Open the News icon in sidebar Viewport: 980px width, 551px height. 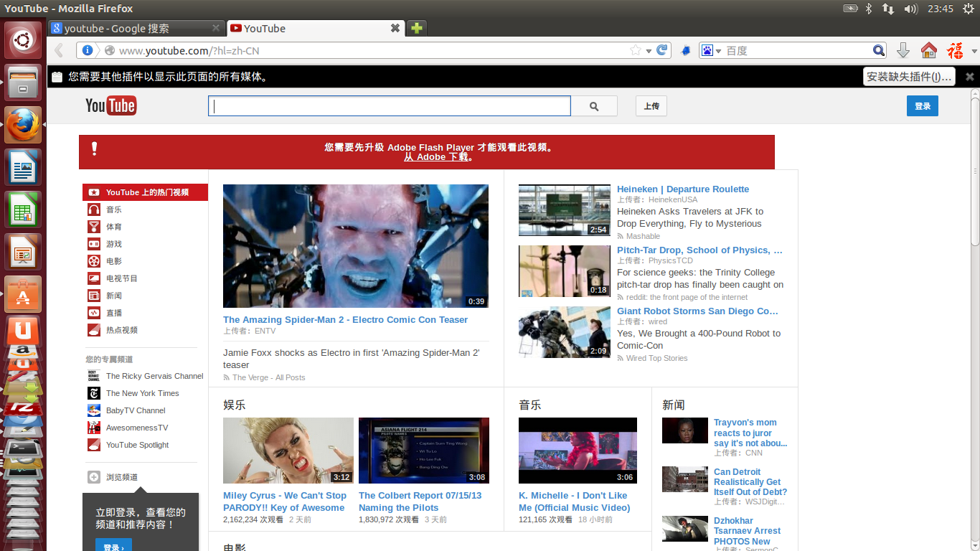point(94,296)
